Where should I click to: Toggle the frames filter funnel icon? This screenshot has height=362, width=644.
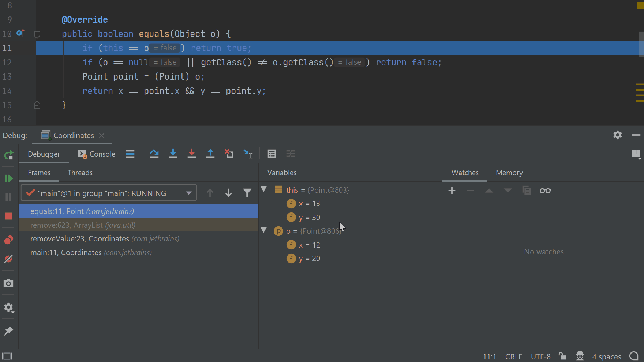pyautogui.click(x=247, y=193)
